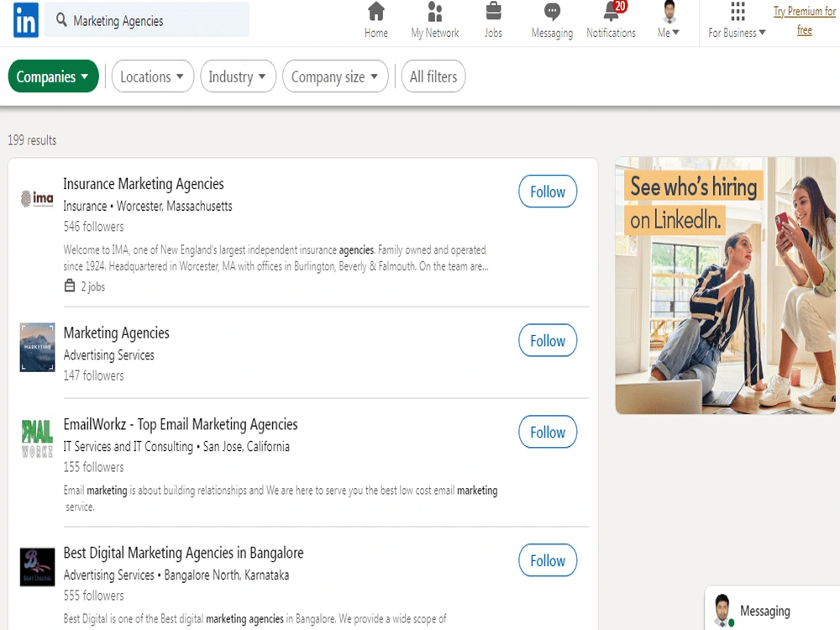Image resolution: width=840 pixels, height=630 pixels.
Task: Follow the Marketing Agencies company
Action: (548, 340)
